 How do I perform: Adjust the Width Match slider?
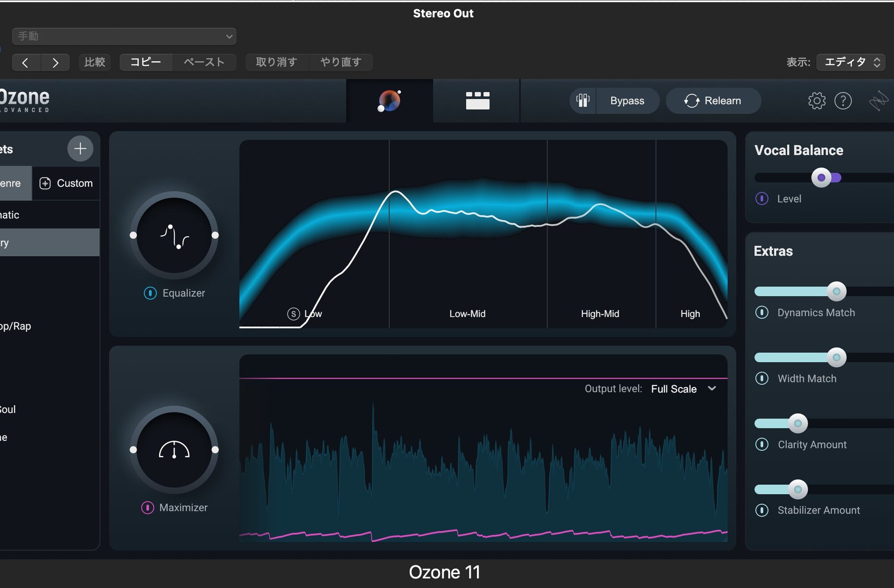point(836,357)
